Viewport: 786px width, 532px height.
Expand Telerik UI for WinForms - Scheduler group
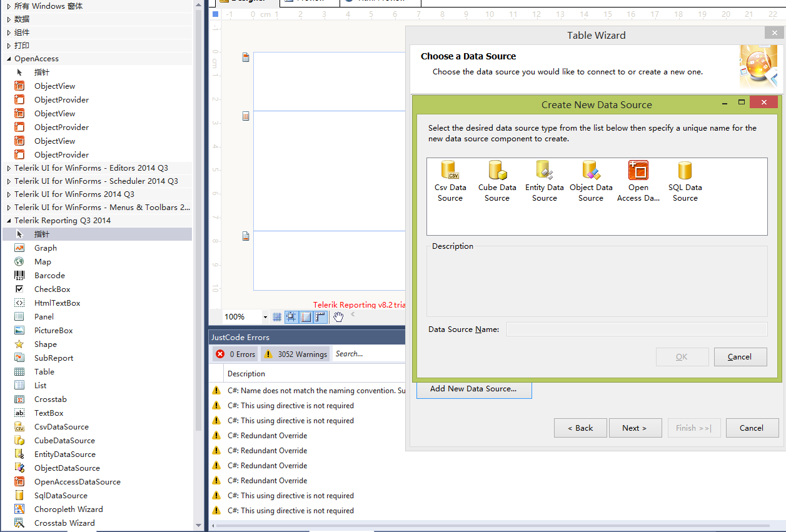9,181
